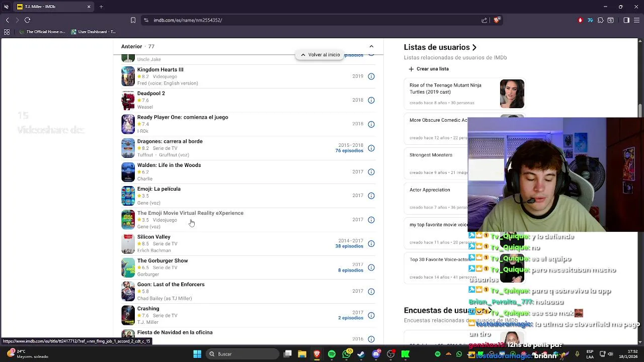Screen dimensions: 644x362
Task: Open info icon for Emoji: La película
Action: point(371,196)
